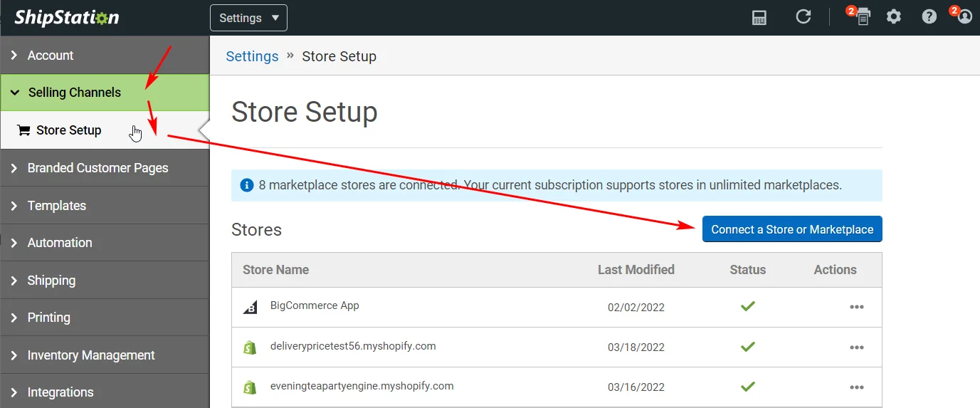Click status checkmark for BigCommerce App
This screenshot has width=980, height=408.
747,306
